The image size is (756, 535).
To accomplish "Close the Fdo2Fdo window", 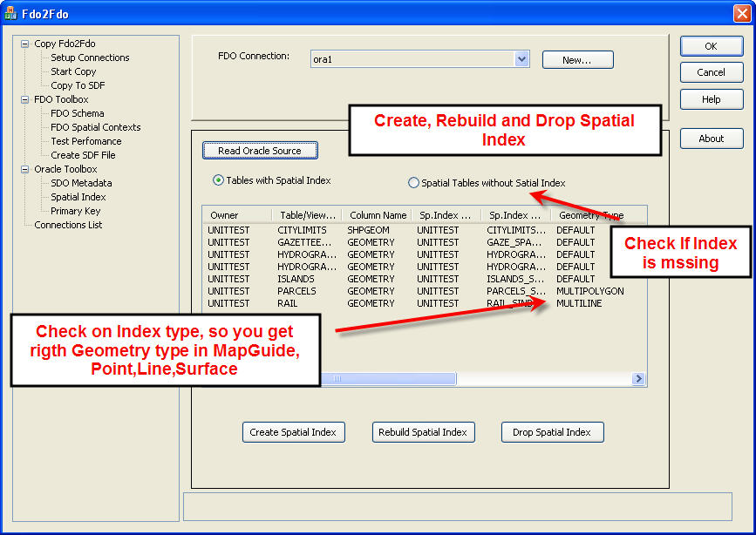I will point(741,13).
